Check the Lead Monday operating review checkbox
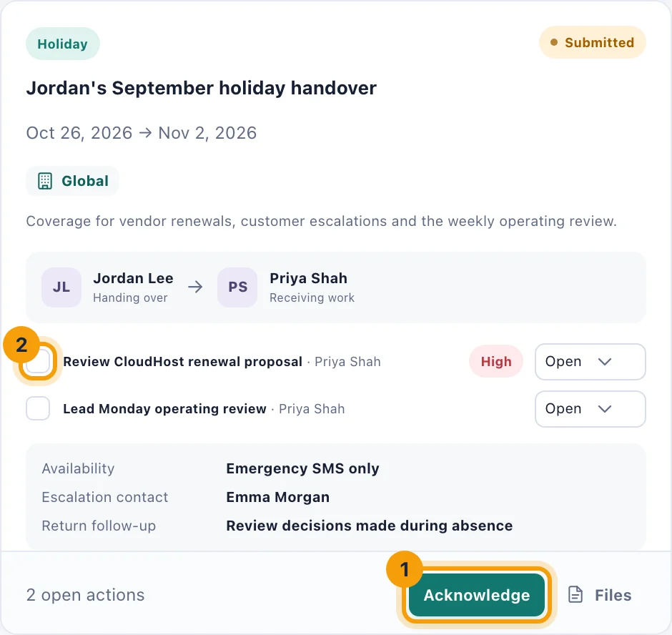The width and height of the screenshot is (672, 635). pos(38,408)
